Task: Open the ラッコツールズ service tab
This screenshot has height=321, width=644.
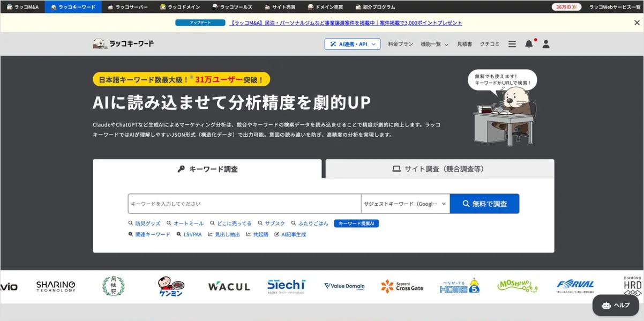Action: (x=232, y=7)
